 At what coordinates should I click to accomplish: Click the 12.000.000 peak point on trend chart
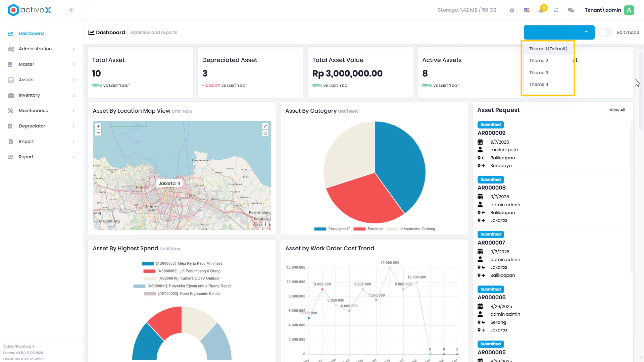tap(390, 268)
